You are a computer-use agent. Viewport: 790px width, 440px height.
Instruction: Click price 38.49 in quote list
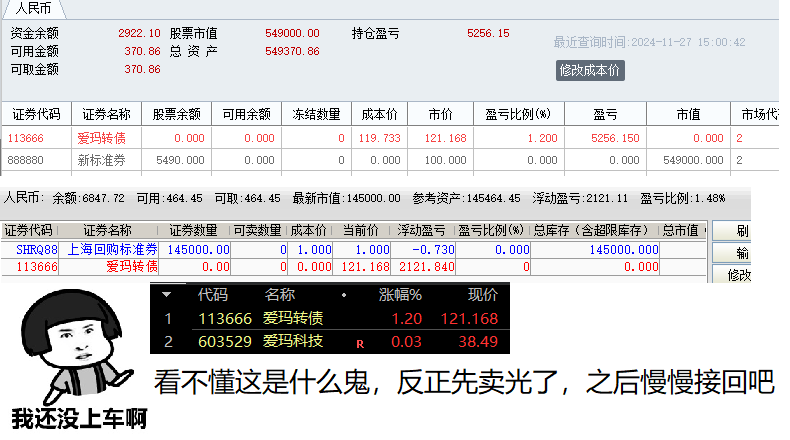click(478, 342)
